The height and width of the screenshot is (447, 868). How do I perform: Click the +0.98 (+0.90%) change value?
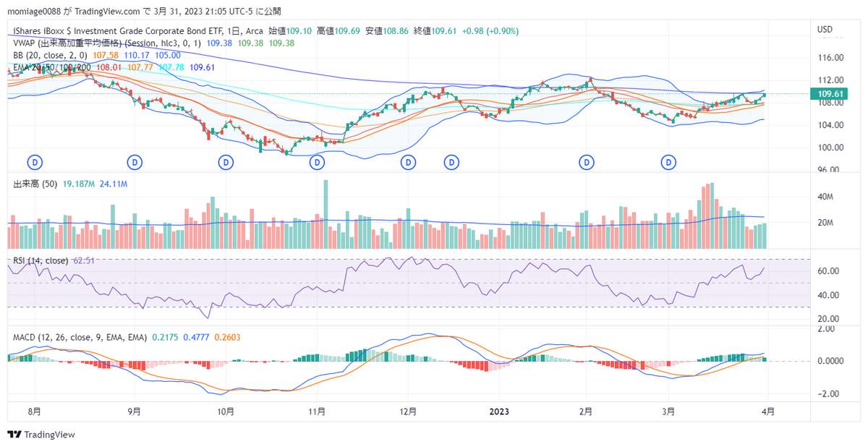490,31
